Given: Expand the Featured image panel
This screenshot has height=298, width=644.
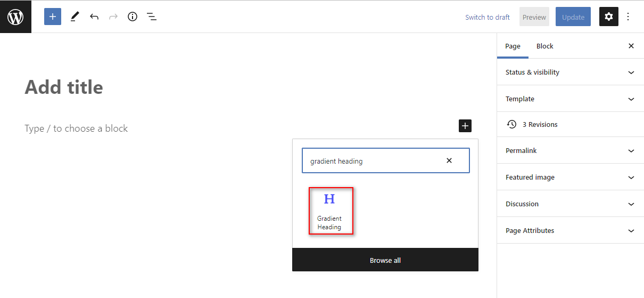Looking at the screenshot, I should click(x=571, y=177).
